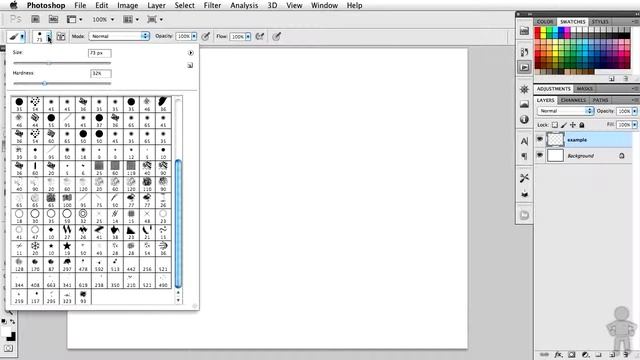Image resolution: width=640 pixels, height=360 pixels.
Task: Switch to the Styles tab
Action: point(600,21)
